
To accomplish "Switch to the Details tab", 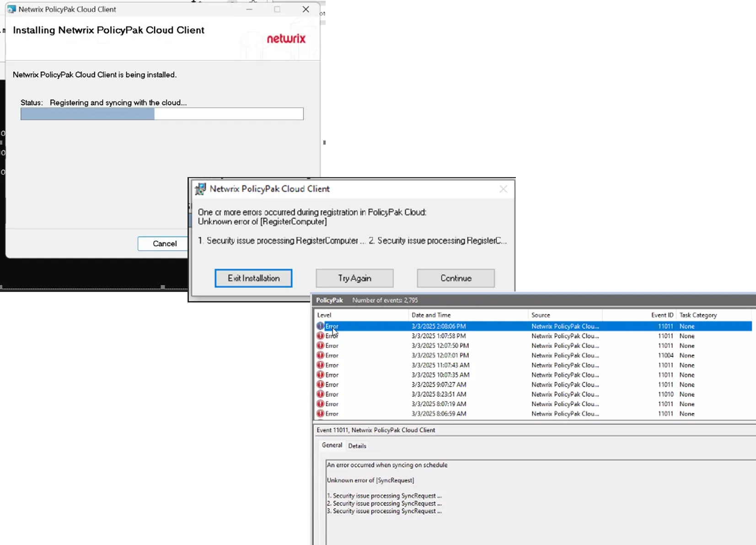I will pos(357,446).
